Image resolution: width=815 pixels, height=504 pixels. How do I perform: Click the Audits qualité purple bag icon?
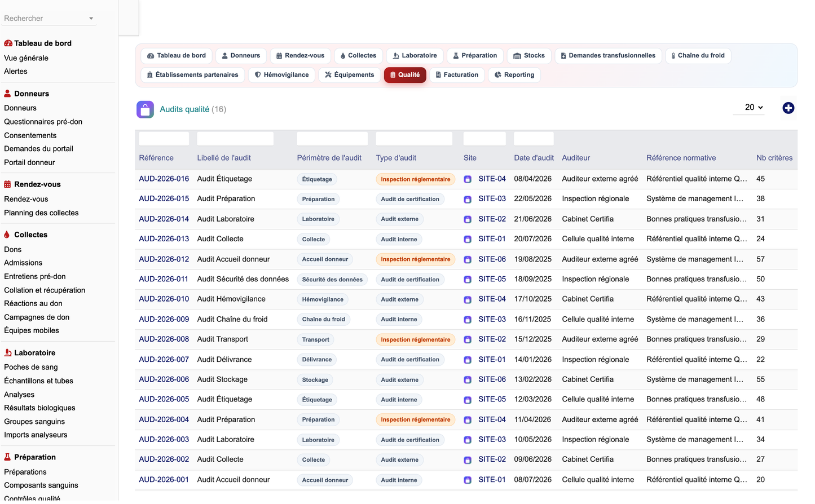(145, 109)
